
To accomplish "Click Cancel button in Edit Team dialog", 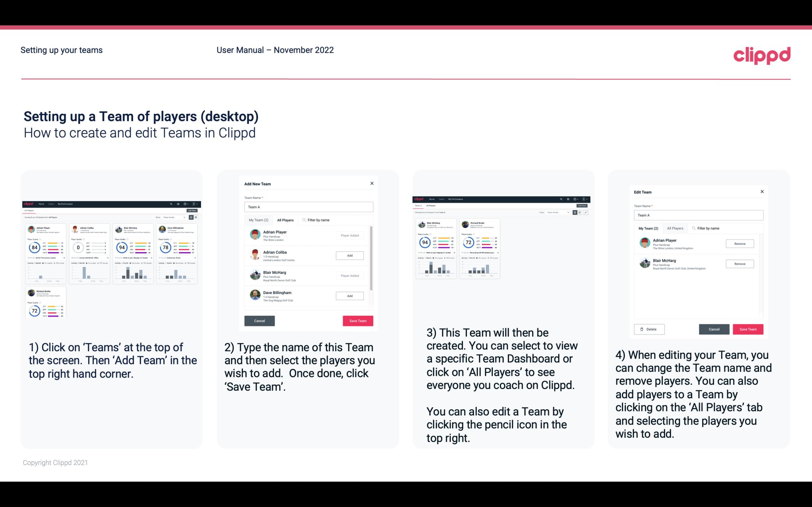I will [x=715, y=329].
